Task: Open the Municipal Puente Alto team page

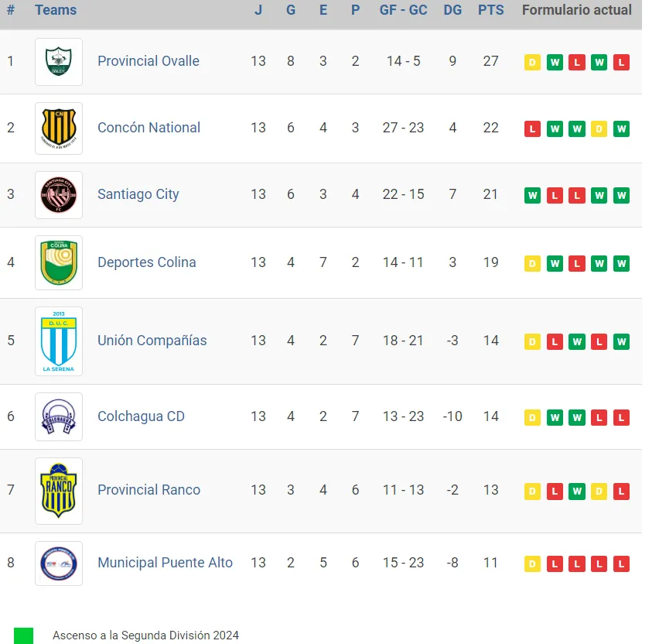Action: [x=165, y=563]
